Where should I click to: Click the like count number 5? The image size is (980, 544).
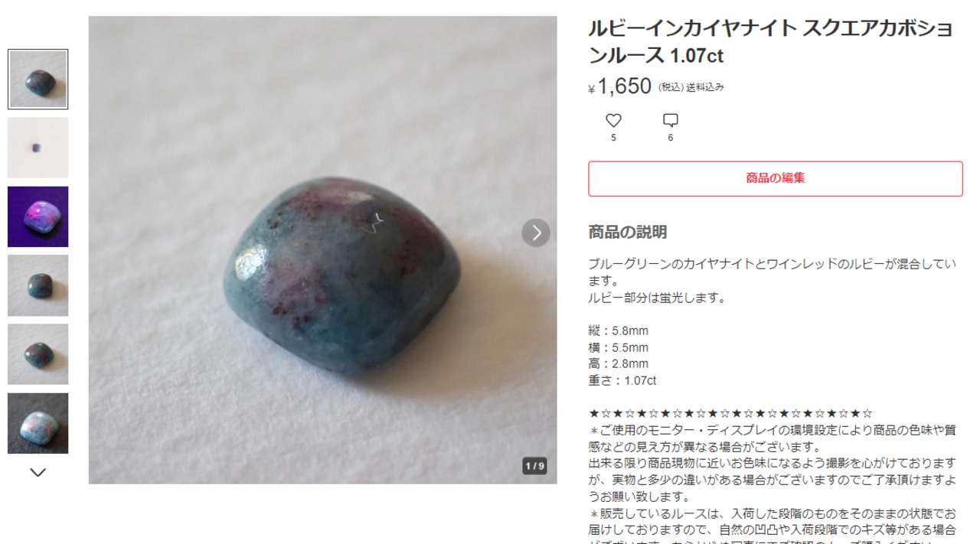[x=613, y=138]
